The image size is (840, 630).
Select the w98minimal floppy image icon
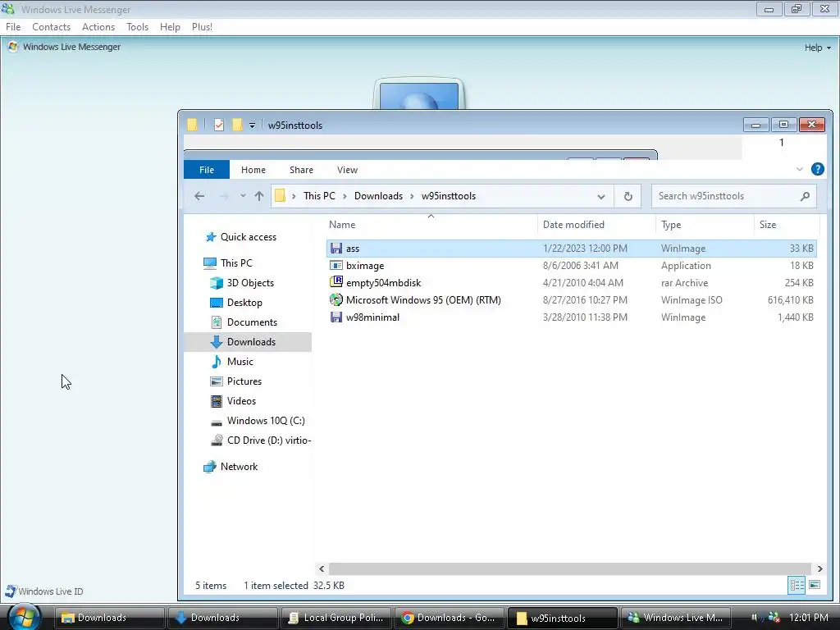click(336, 317)
